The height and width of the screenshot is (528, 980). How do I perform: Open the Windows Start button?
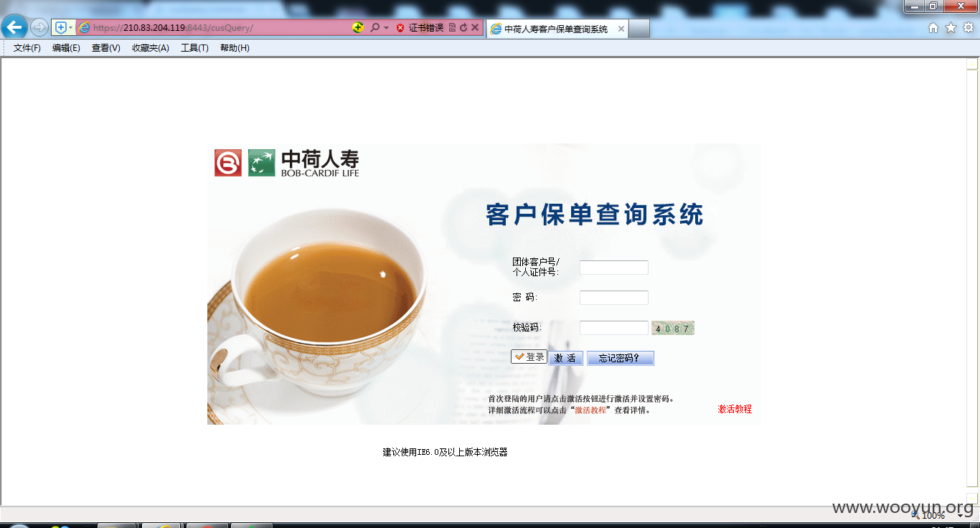(18, 526)
